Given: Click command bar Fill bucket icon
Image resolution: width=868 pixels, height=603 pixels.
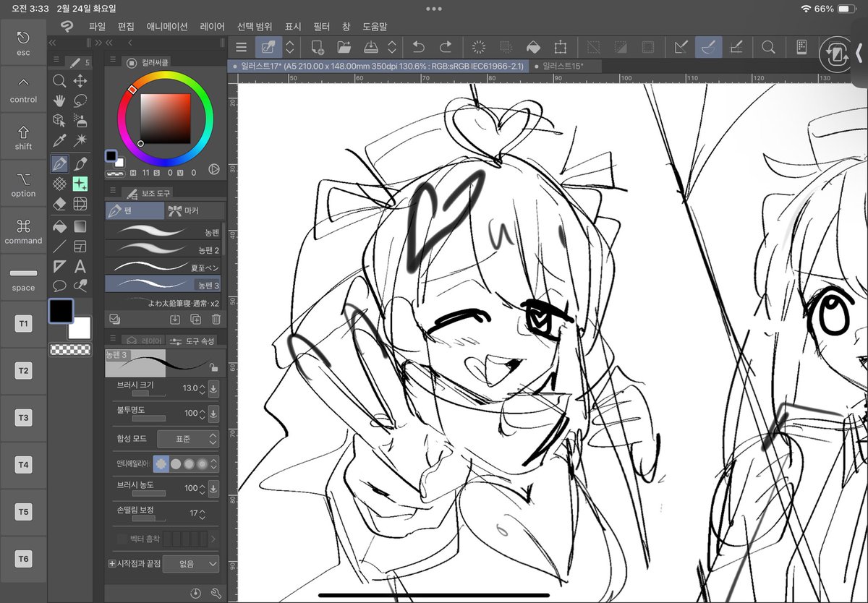Looking at the screenshot, I should (x=532, y=47).
